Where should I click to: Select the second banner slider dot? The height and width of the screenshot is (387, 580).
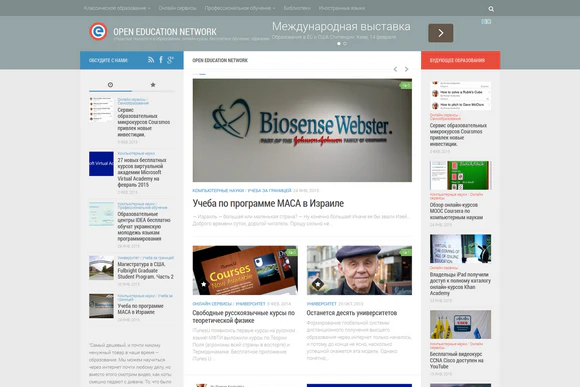click(x=345, y=44)
